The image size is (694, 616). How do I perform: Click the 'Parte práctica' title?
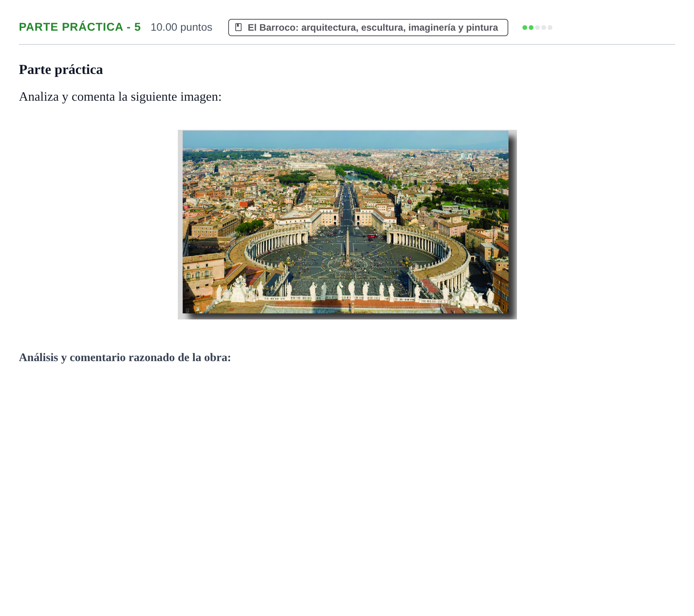pyautogui.click(x=61, y=70)
